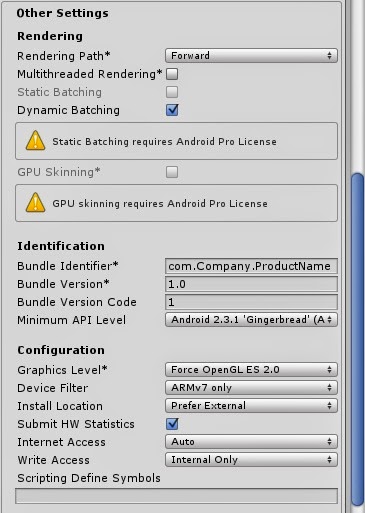Click the Write Access label
Screen dimensions: 365x513
pyautogui.click(x=53, y=460)
